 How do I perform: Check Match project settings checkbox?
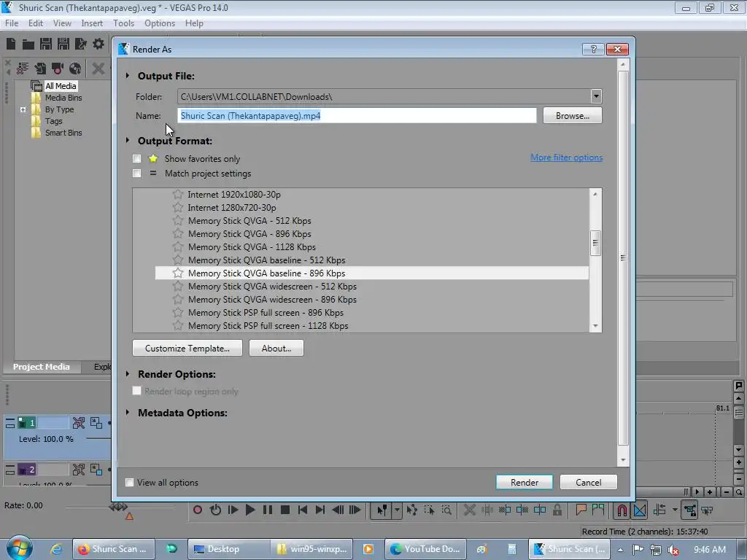point(136,174)
